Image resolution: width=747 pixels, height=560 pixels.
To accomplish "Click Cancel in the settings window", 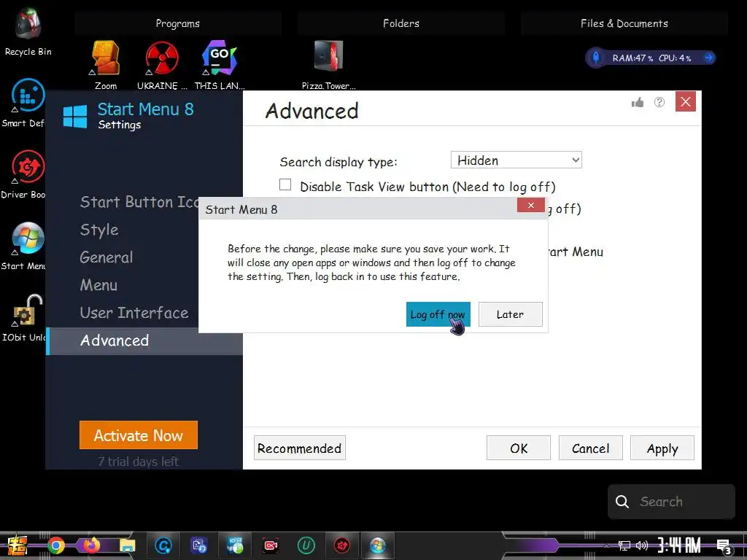I will (590, 448).
